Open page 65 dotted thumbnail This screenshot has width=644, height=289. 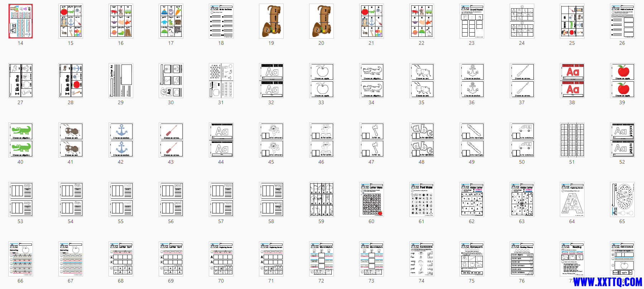tap(622, 199)
